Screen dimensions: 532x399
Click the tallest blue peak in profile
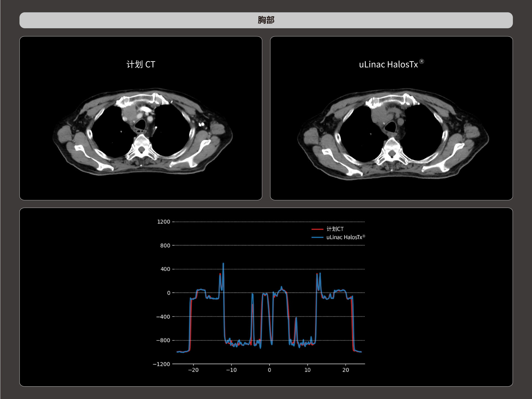[223, 264]
